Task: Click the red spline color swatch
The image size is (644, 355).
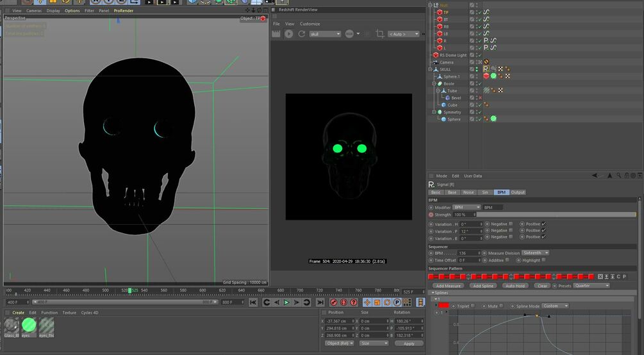Action: (x=443, y=306)
